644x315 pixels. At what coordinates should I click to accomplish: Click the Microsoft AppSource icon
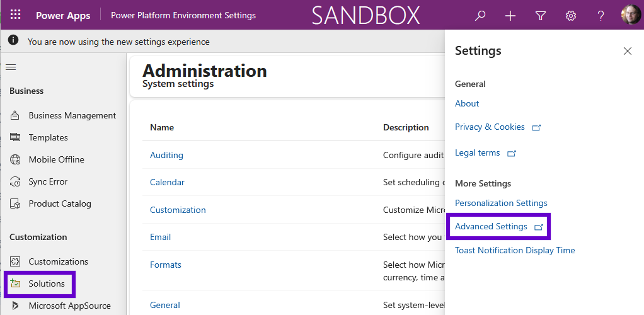point(14,306)
